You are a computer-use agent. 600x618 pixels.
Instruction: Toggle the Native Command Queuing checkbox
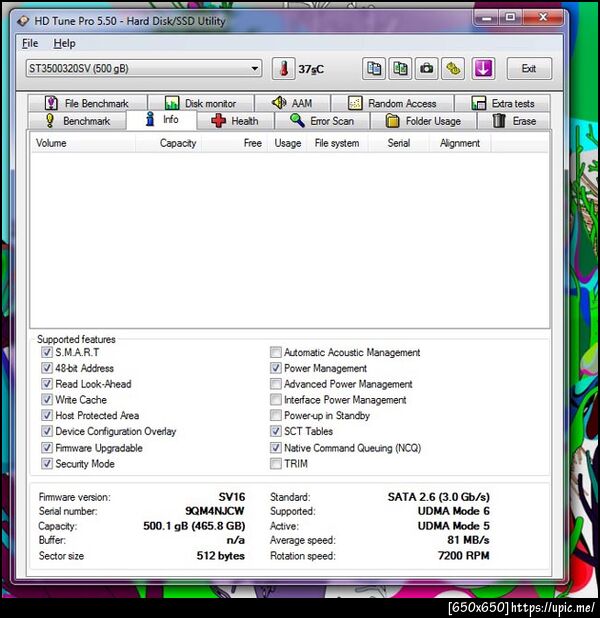click(276, 448)
